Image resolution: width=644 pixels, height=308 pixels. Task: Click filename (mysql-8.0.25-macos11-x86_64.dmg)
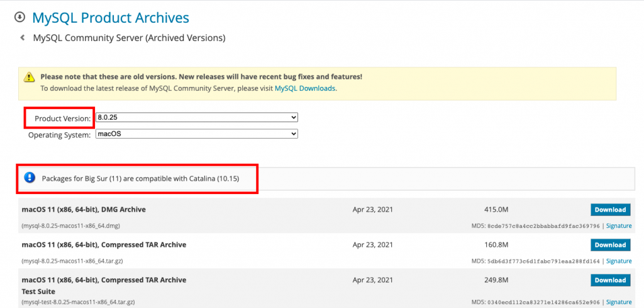click(x=70, y=225)
